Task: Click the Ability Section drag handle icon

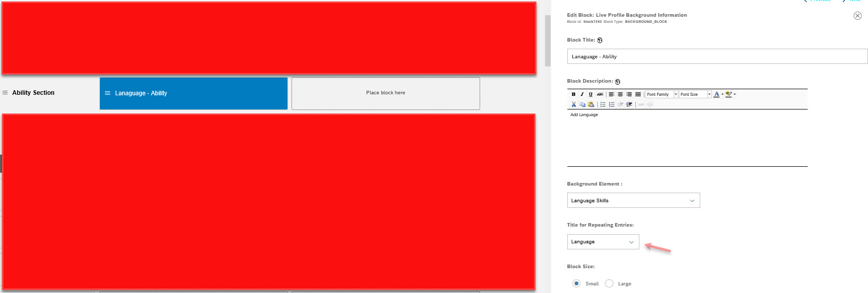Action: (x=5, y=93)
